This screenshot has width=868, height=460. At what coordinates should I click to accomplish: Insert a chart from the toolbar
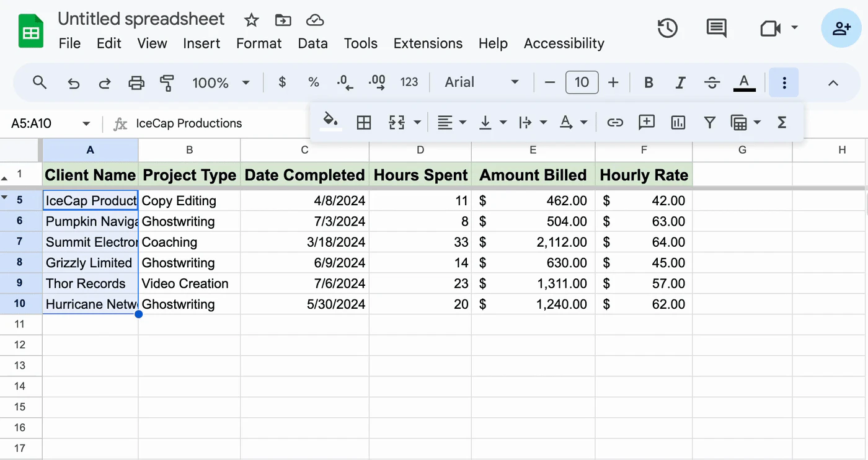click(678, 123)
